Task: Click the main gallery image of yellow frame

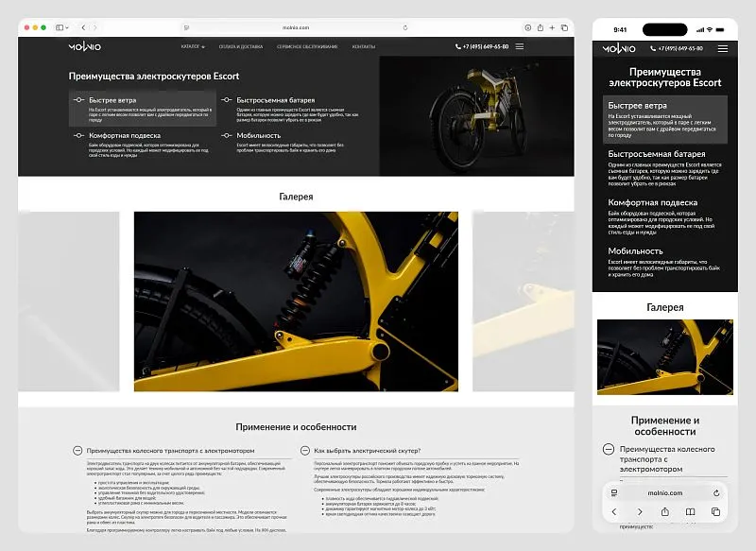Action: (x=296, y=301)
